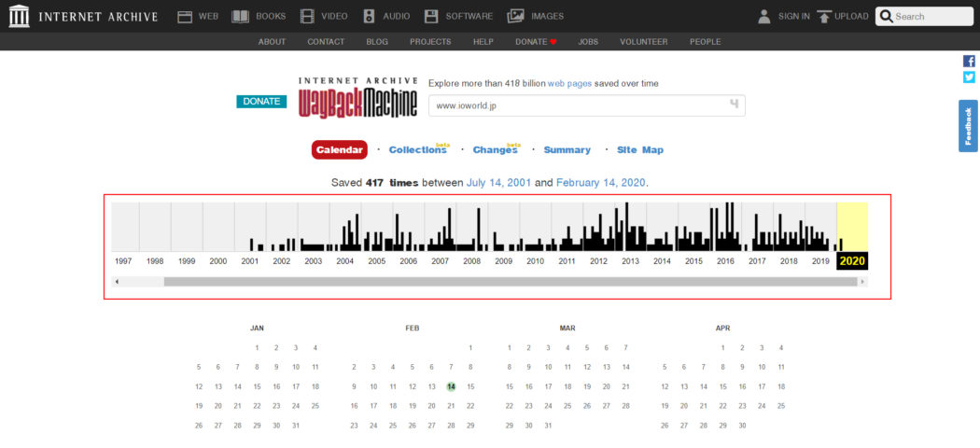Click the Donate heart icon
This screenshot has height=448, width=980.
point(553,42)
